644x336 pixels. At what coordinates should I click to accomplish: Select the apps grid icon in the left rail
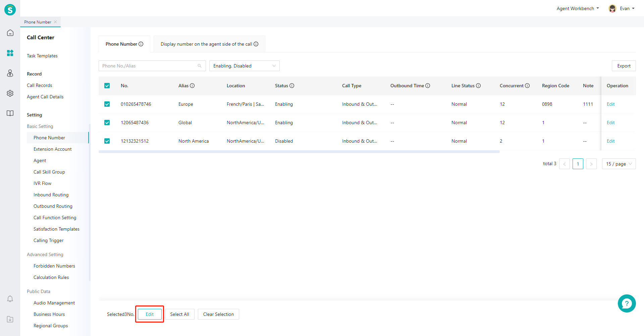point(10,53)
